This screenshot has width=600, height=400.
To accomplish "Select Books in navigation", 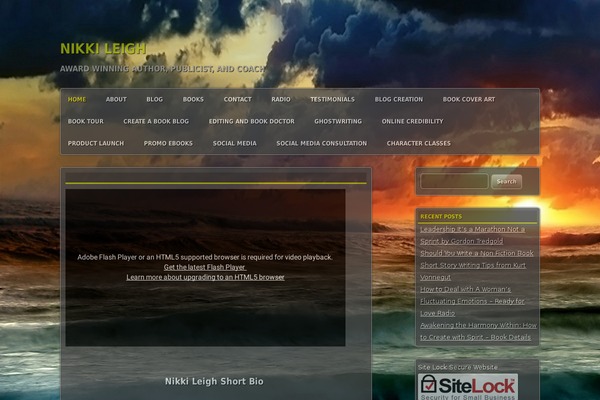I will [193, 100].
